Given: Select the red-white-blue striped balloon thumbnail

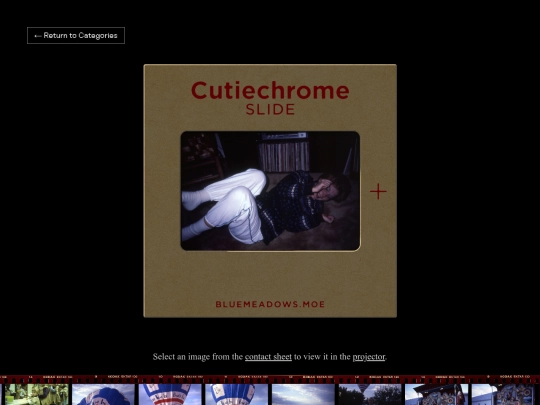Looking at the screenshot, I should pyautogui.click(x=170, y=395).
